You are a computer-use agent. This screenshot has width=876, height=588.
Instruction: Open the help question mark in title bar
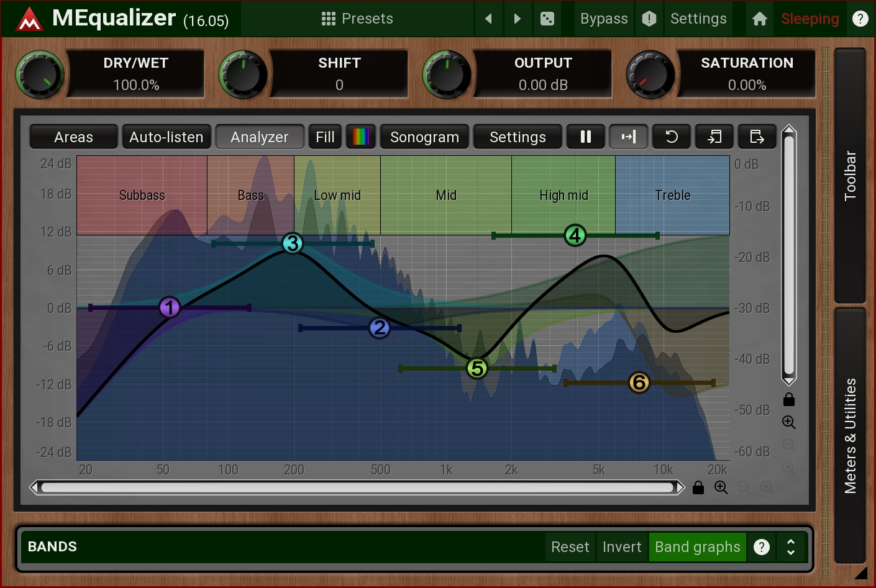[x=860, y=19]
